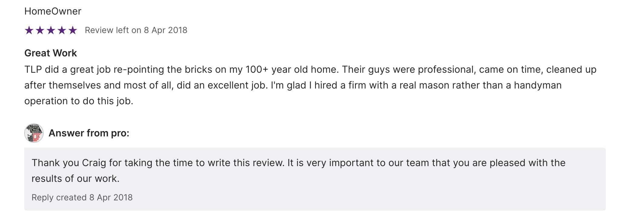The height and width of the screenshot is (214, 644).
Task: Click the first purple rating star
Action: 29,30
